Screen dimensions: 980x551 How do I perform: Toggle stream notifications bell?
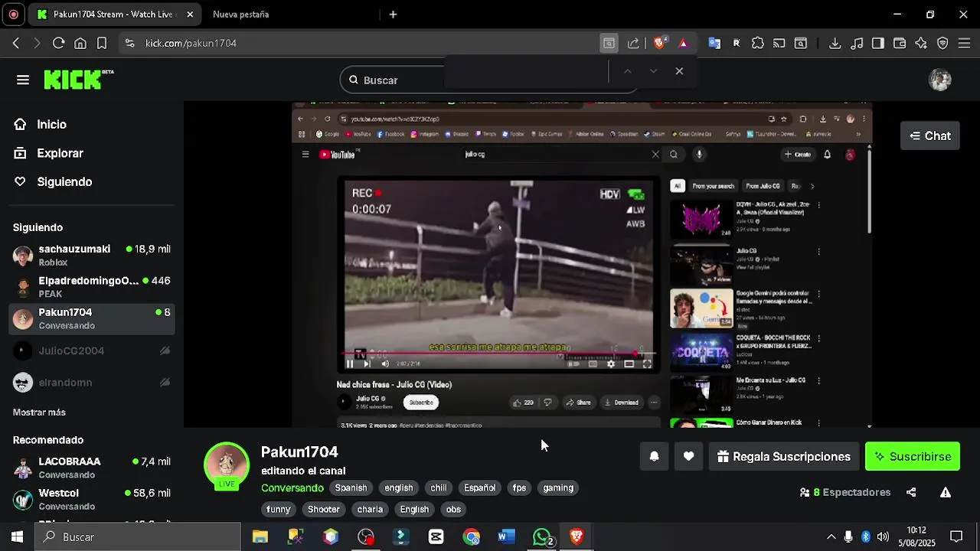click(654, 457)
